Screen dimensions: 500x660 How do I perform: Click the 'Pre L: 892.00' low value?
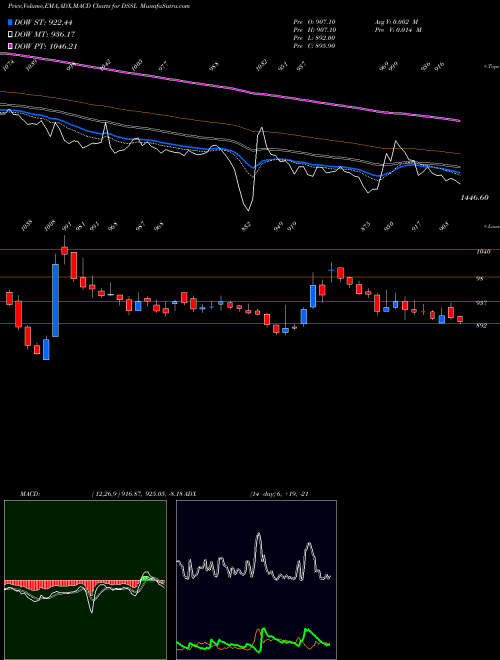[x=314, y=37]
